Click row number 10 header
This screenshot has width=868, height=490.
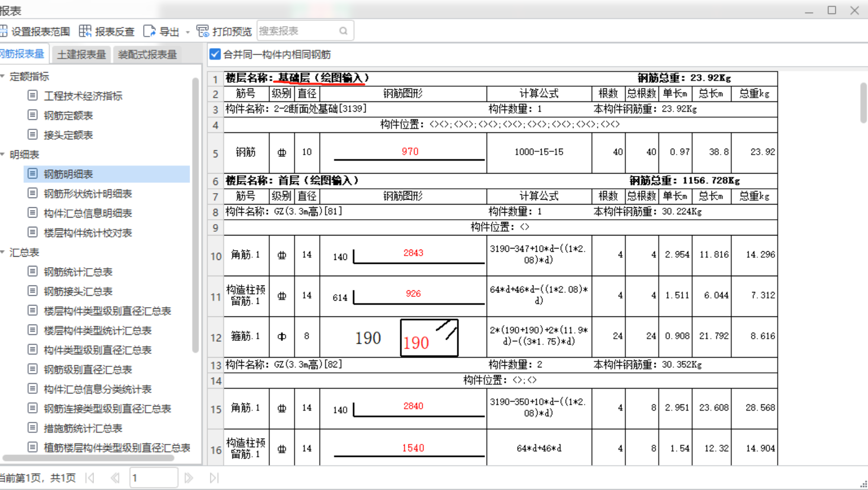(216, 256)
